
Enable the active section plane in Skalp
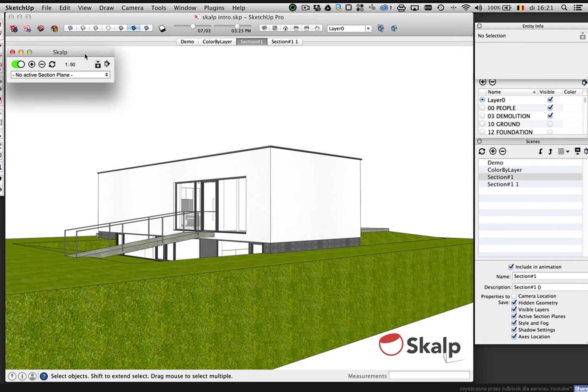(x=18, y=64)
